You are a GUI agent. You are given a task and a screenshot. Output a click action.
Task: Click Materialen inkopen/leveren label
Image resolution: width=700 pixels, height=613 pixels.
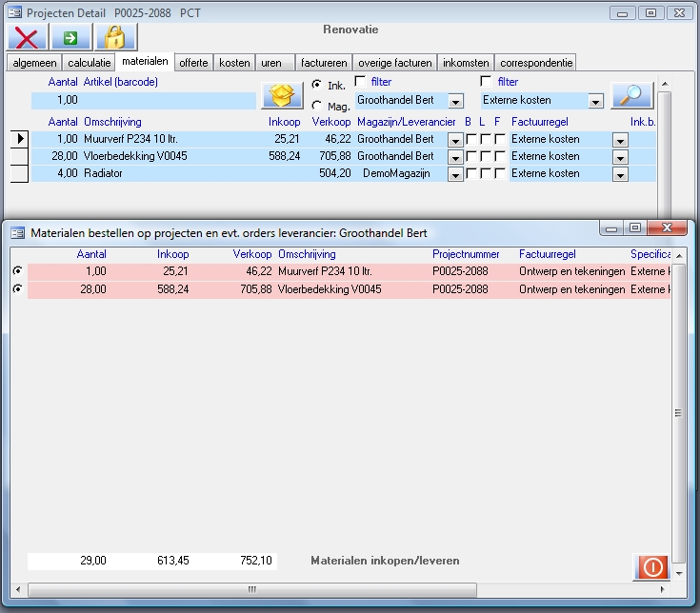tap(385, 561)
